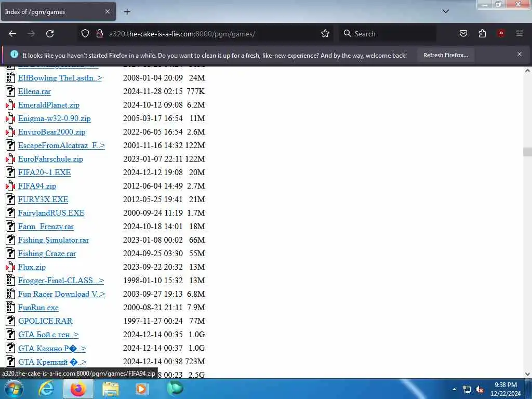This screenshot has height=399, width=532.
Task: Download FunRun.exe
Action: click(38, 308)
